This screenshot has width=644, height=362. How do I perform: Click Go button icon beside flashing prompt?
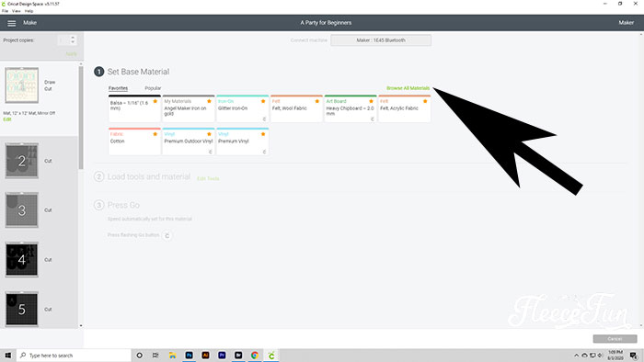(x=167, y=235)
